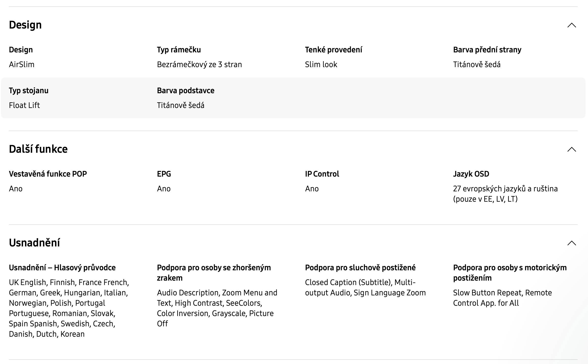Image resolution: width=588 pixels, height=364 pixels.
Task: Click the Barva podstavce label
Action: click(186, 91)
